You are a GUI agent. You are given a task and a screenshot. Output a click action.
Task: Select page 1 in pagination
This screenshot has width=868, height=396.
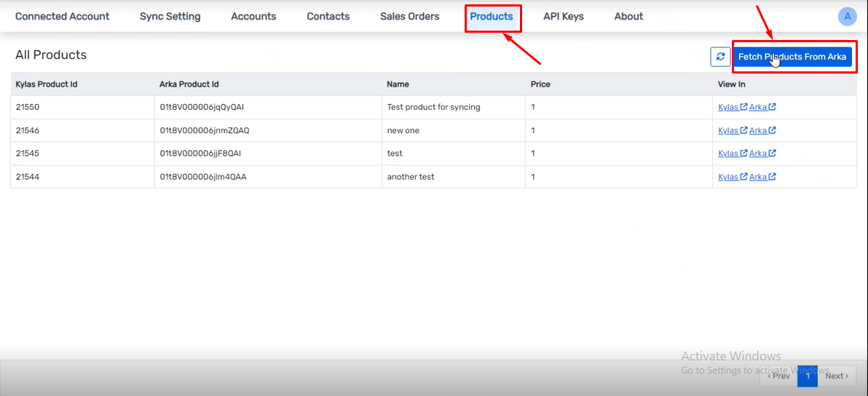coord(808,376)
